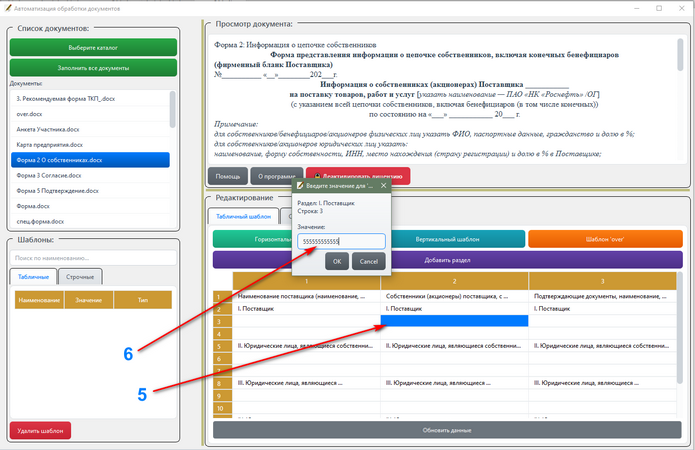Click III. Юридические лица cell in column 2
Screen dimensions: 695x450
454,383
